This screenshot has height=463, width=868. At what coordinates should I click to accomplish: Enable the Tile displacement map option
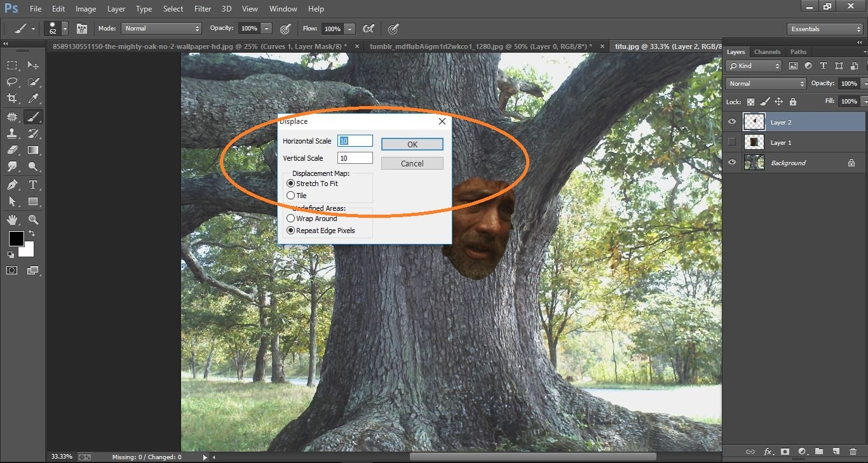coord(291,195)
